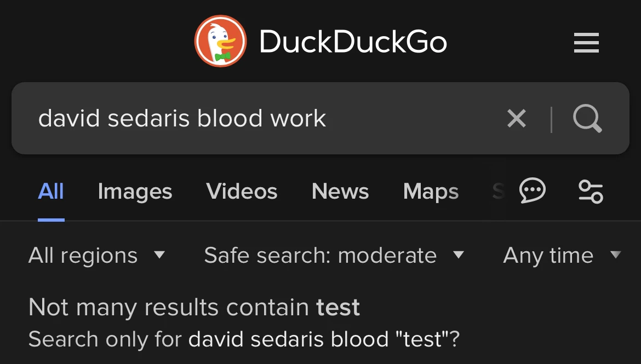This screenshot has width=641, height=364.
Task: Clear the search query with the X icon
Action: coord(516,118)
